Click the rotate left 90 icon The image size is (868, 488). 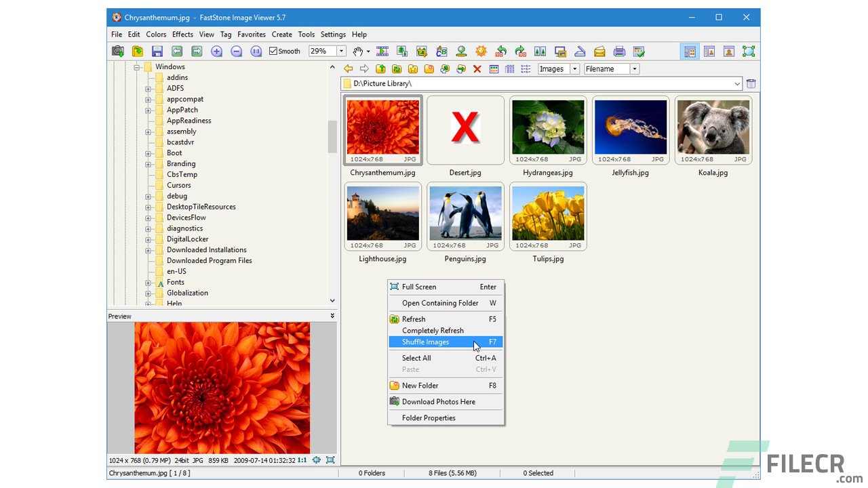[x=501, y=51]
